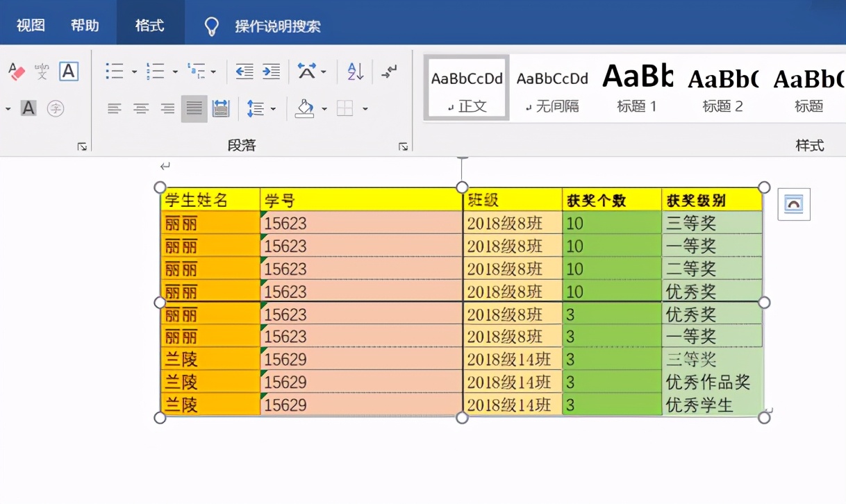The height and width of the screenshot is (504, 846).
Task: Align text to the left
Action: (x=115, y=108)
